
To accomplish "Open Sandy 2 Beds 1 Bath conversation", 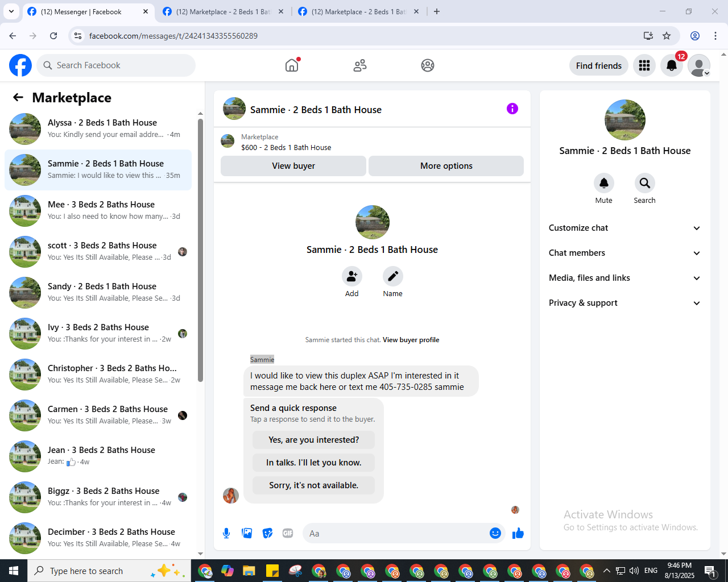I will coord(98,293).
